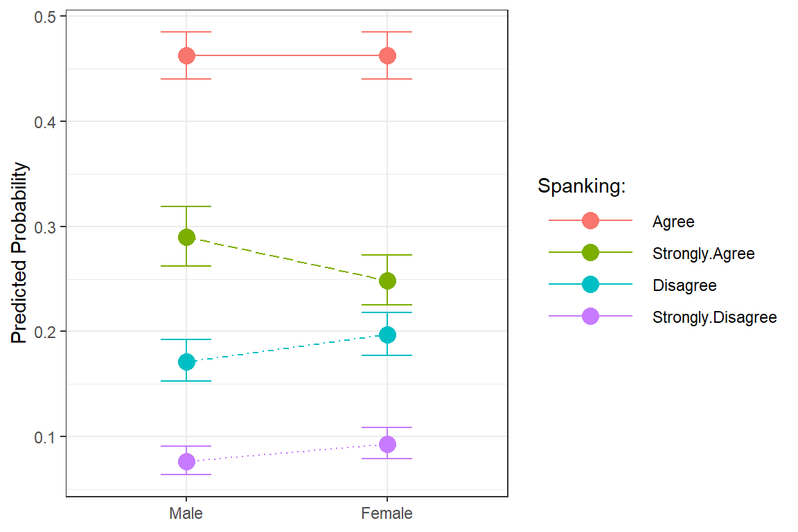Click the Agree legend label
The image size is (798, 532).
tap(673, 222)
